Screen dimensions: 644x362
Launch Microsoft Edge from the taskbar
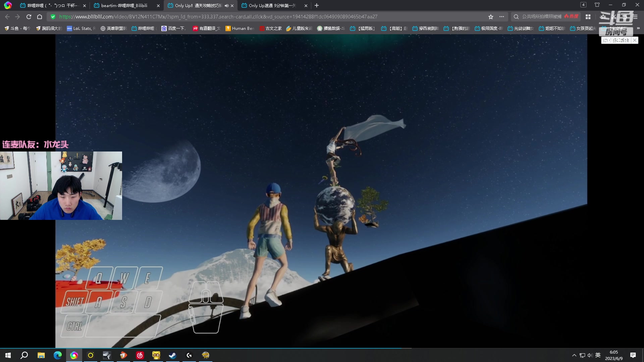pyautogui.click(x=58, y=355)
